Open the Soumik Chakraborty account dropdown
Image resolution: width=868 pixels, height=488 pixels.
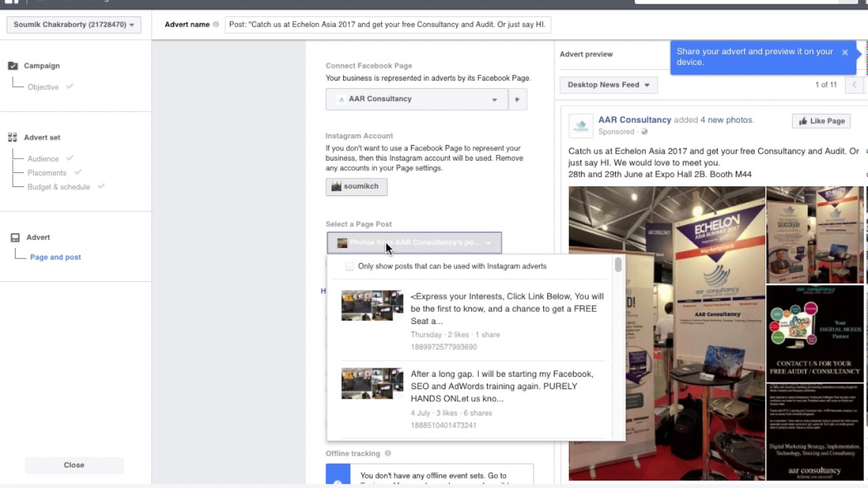click(x=74, y=24)
